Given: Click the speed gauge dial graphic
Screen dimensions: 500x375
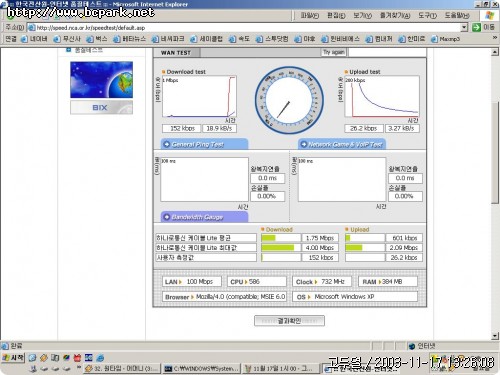Looking at the screenshot, I should point(289,100).
